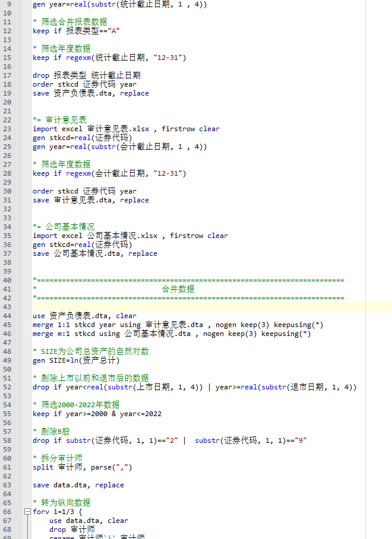This screenshot has height=539, width=392.
Task: Click the 'merge m:1 stkcd using' line
Action: [172, 334]
